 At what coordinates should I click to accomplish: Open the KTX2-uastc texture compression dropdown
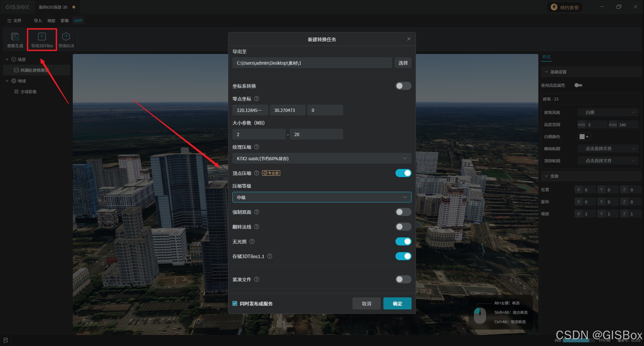(322, 159)
